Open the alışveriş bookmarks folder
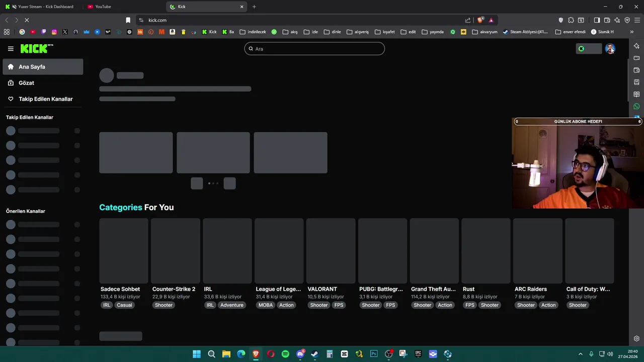This screenshot has height=362, width=644. tap(358, 32)
